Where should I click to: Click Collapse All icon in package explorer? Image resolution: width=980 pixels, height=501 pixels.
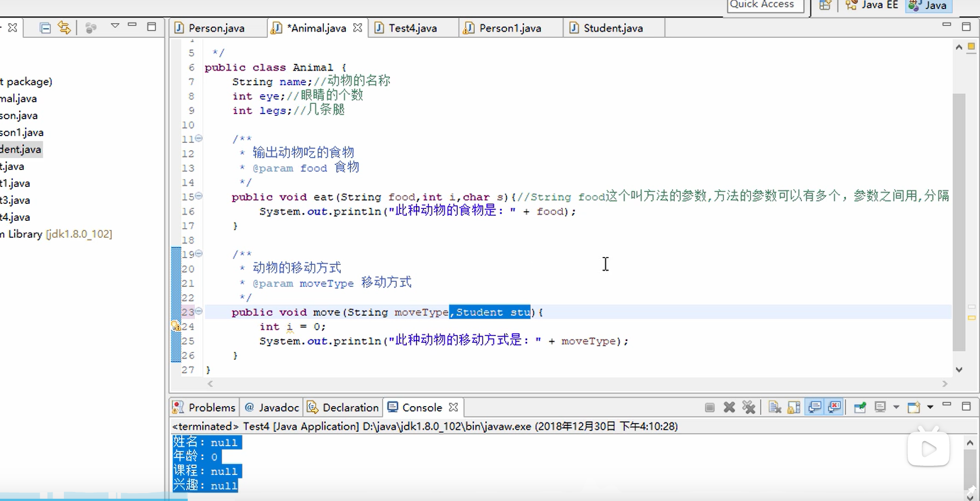[x=45, y=28]
